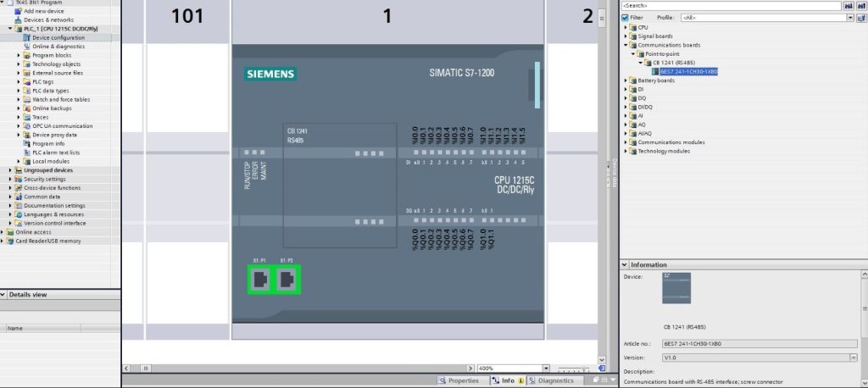Click the search up icon in hardware catalog
The width and height of the screenshot is (868, 388).
(860, 6)
